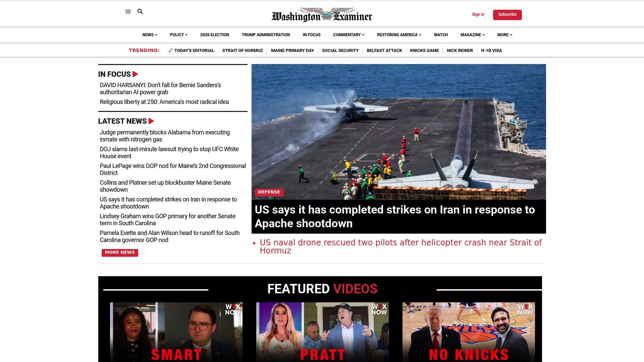Open H-1B VISA trending topic
Screen dimensions: 644x362
(491, 51)
